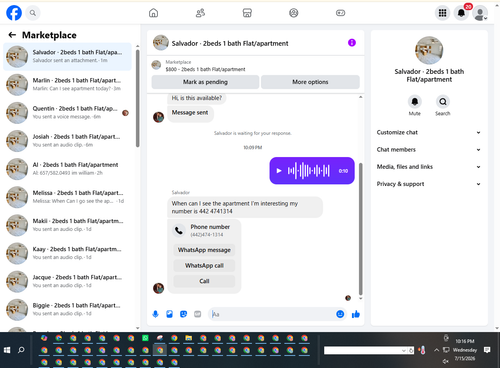Click the chat scroll-down arrow
500x368 pixels.
pyautogui.click(x=360, y=298)
